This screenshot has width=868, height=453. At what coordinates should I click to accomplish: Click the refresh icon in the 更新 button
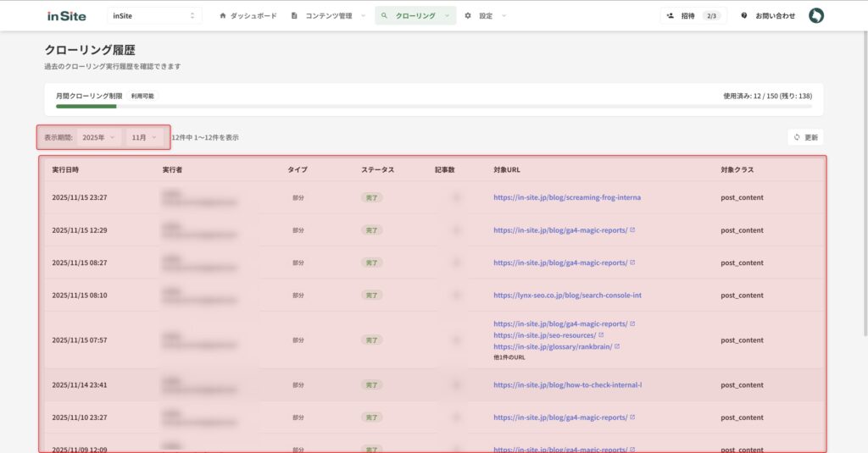pos(797,137)
